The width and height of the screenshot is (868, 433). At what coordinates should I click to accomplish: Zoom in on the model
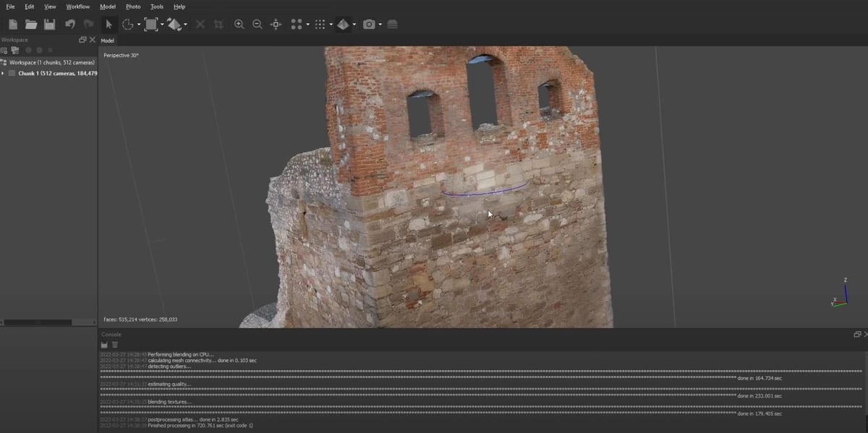239,25
